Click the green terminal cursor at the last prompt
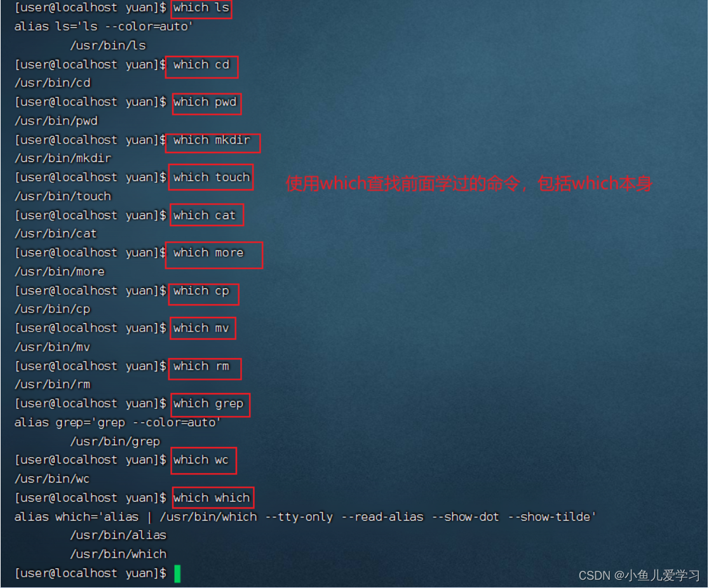709x588 pixels. pos(177,574)
